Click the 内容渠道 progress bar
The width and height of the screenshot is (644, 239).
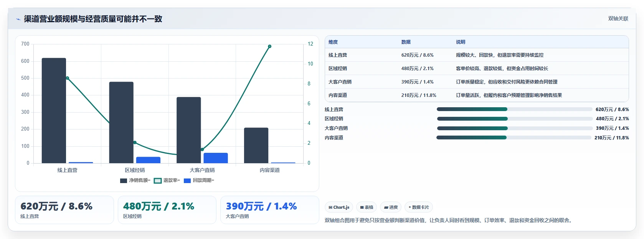514,138
